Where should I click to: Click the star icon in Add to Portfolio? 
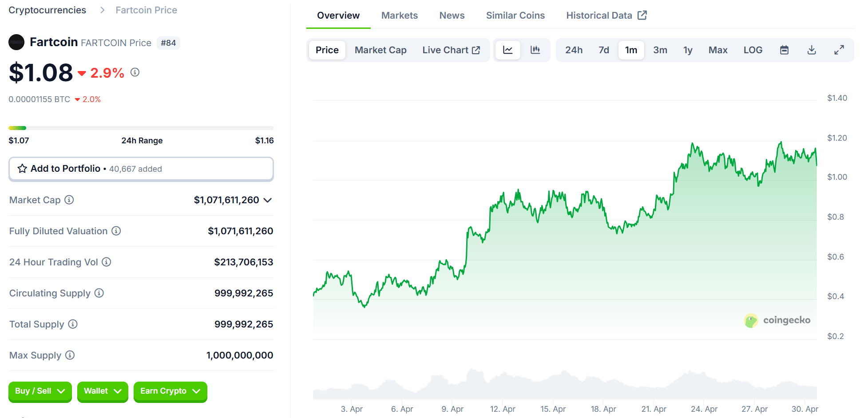pos(22,169)
